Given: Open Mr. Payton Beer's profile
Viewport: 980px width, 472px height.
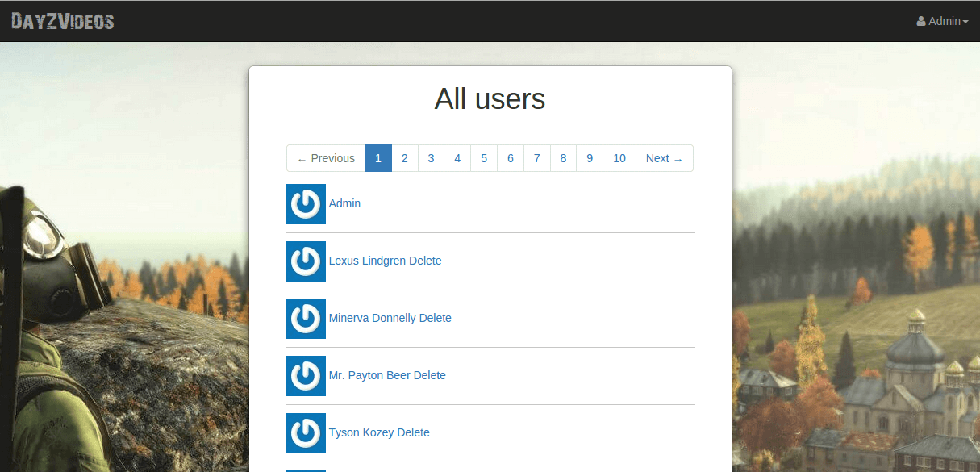Looking at the screenshot, I should coord(369,375).
